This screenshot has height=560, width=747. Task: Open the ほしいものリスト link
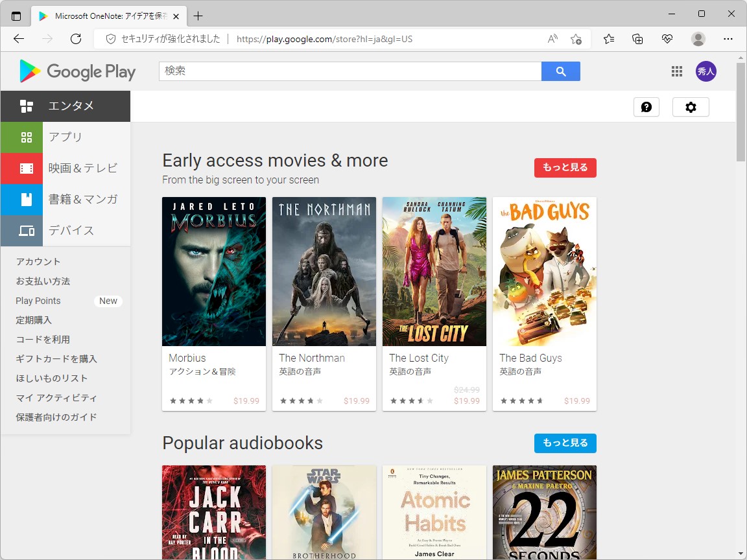(x=52, y=378)
